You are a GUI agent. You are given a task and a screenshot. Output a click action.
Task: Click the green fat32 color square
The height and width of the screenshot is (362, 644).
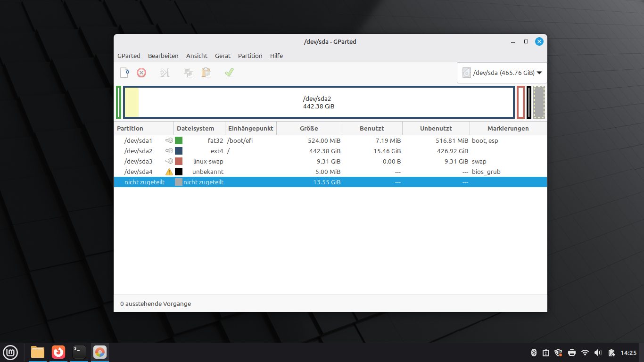179,140
